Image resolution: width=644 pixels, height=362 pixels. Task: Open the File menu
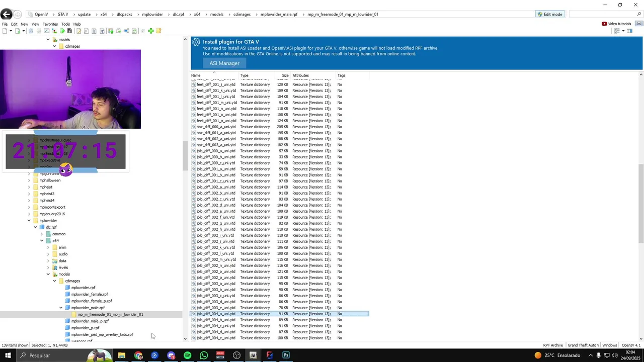(5, 24)
